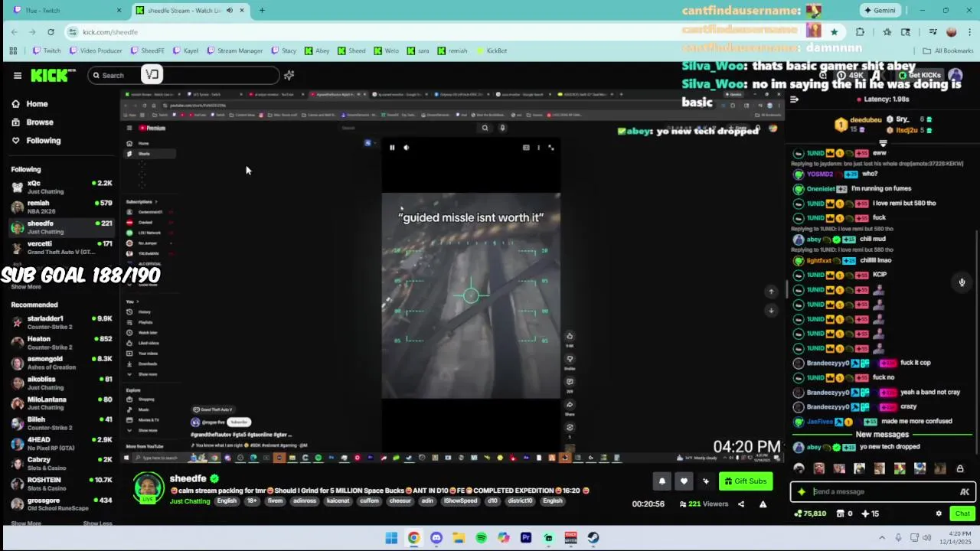Open the Stream Manager bookmark

tap(234, 51)
